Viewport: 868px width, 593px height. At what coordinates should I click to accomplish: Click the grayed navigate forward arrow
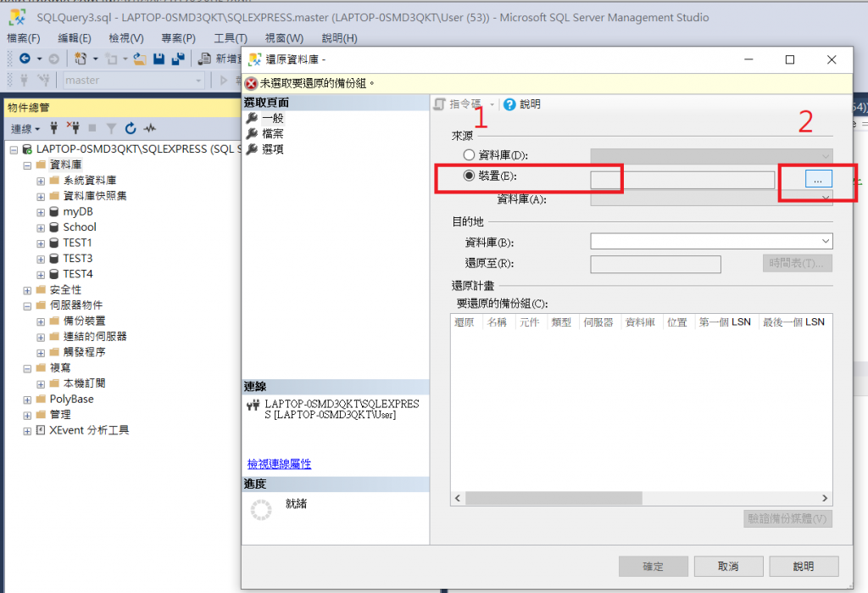pos(53,59)
